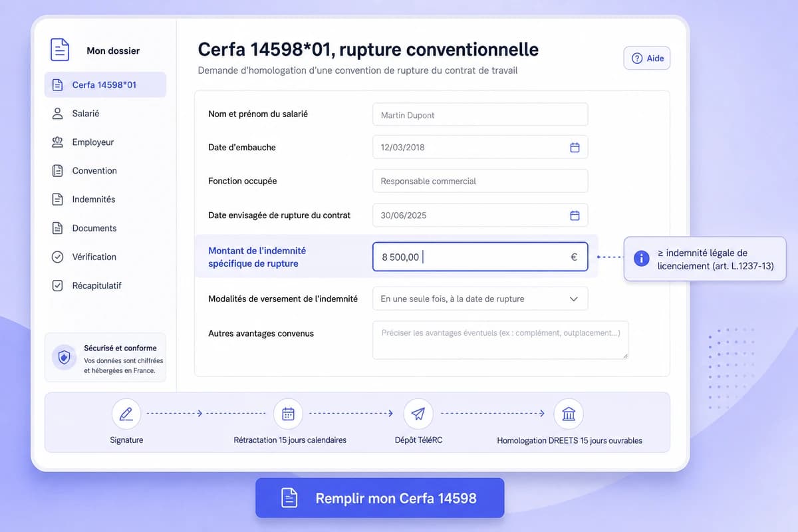Click document icon on Remplir mon Cerfa button
The image size is (798, 532).
(x=289, y=498)
